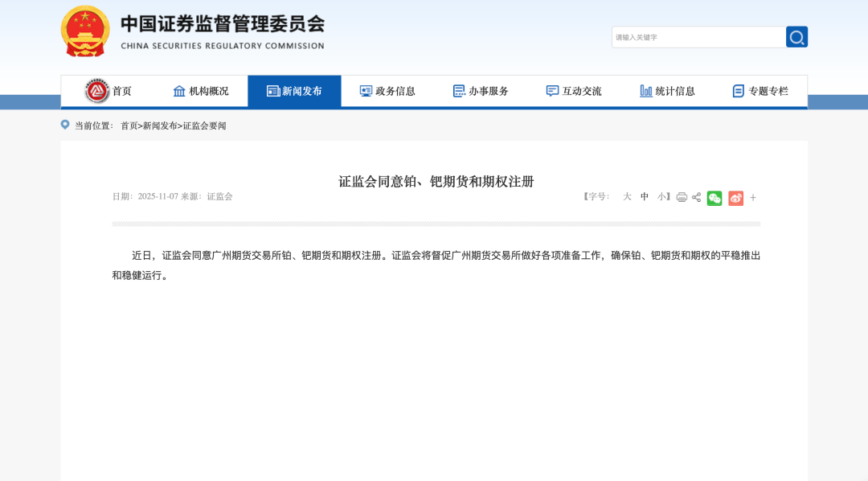Click the building icon beside 机构概况
Image resolution: width=868 pixels, height=481 pixels.
coord(178,90)
